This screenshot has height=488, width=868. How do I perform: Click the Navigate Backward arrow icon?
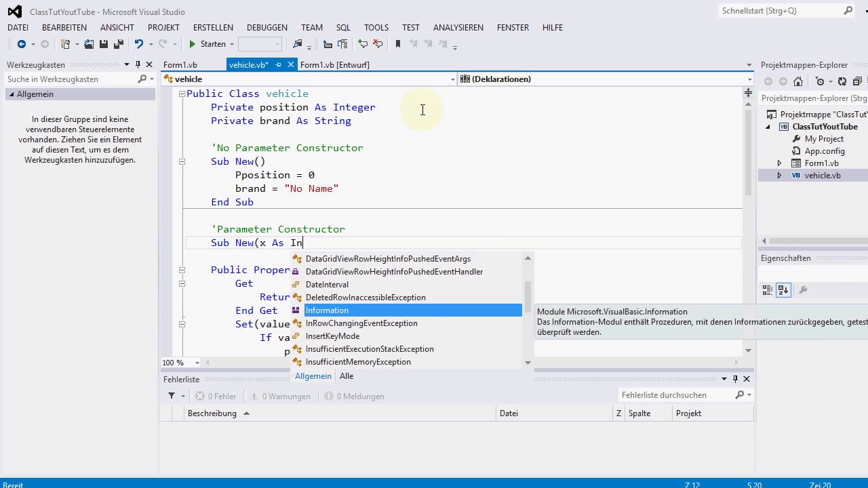[x=22, y=44]
